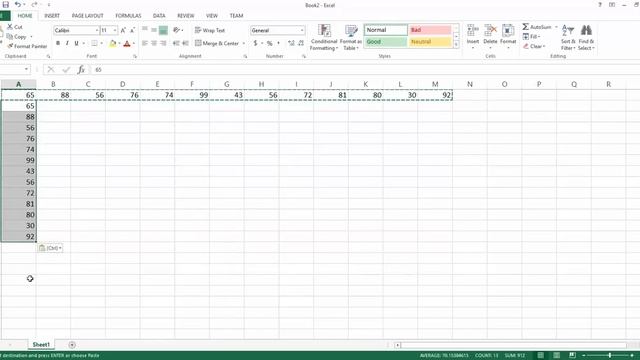Apply Percent style format
The height and width of the screenshot is (360, 640).
point(270,43)
